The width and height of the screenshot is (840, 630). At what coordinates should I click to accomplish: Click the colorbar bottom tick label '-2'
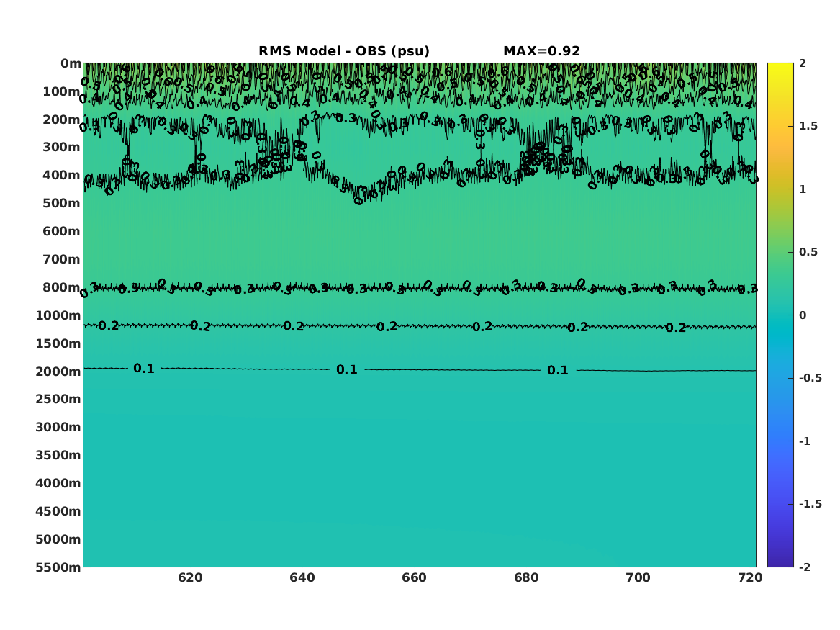[805, 567]
